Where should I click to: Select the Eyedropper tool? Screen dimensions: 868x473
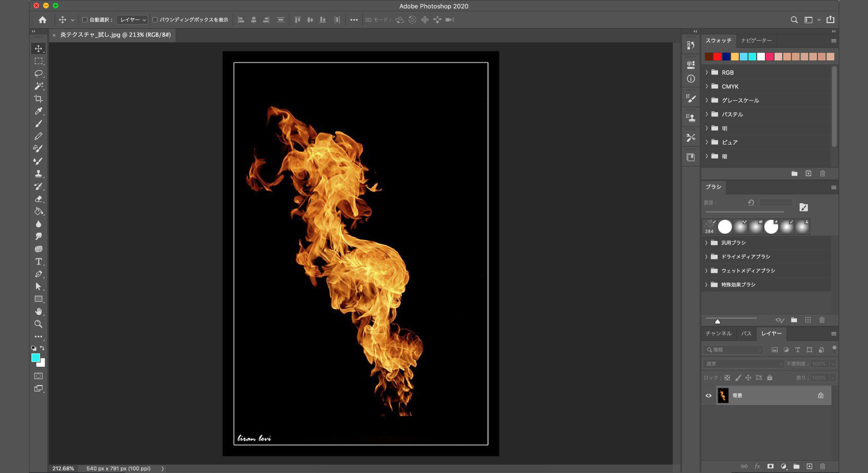39,111
